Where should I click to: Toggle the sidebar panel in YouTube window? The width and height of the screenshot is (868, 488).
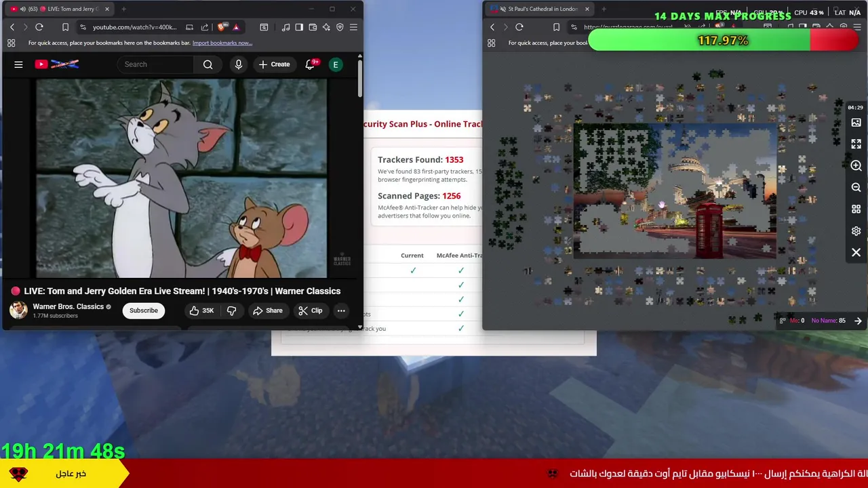coord(299,27)
